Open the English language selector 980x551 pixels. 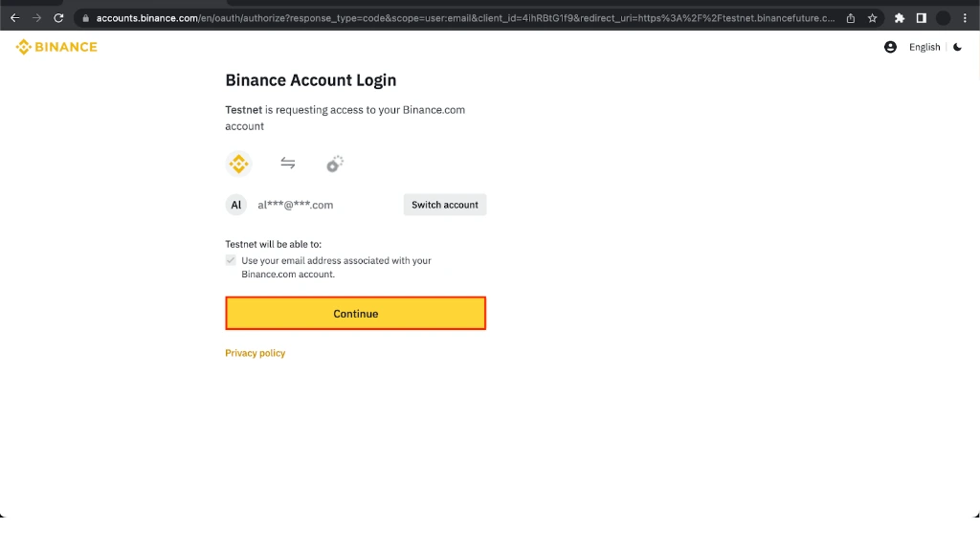pyautogui.click(x=924, y=47)
